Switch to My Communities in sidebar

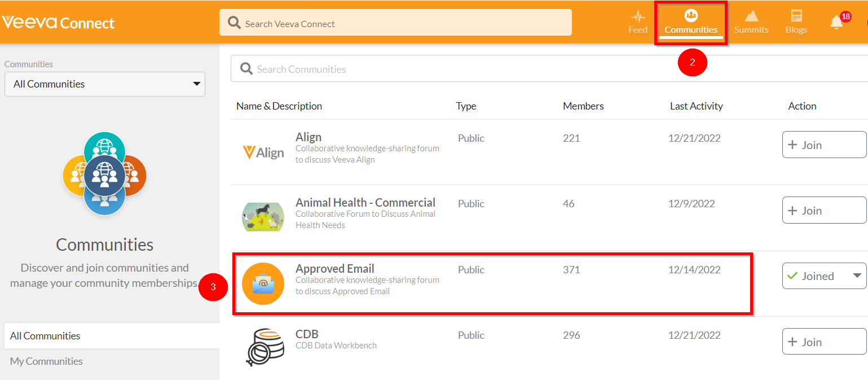coord(46,361)
